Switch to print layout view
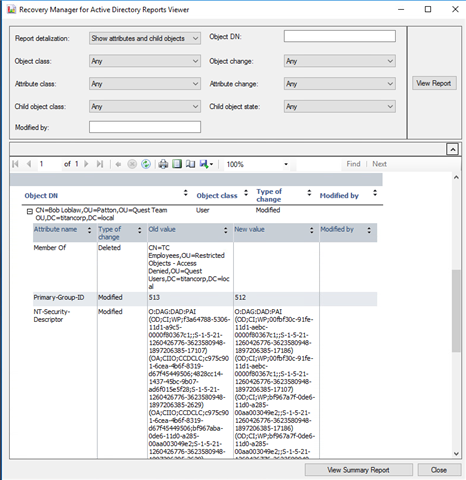 177,164
